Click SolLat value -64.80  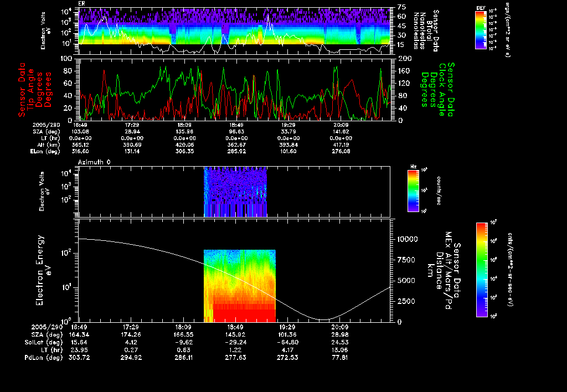coord(287,343)
